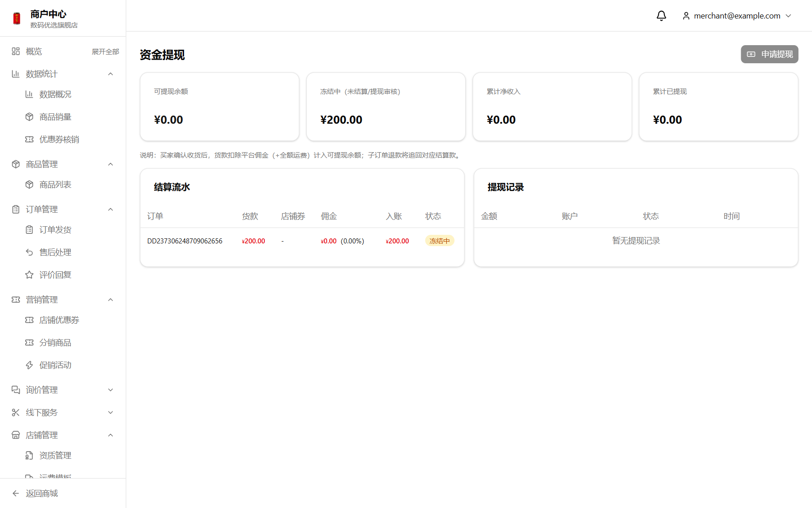Click the red shop logo
Screen dimensions: 812x508
17,19
